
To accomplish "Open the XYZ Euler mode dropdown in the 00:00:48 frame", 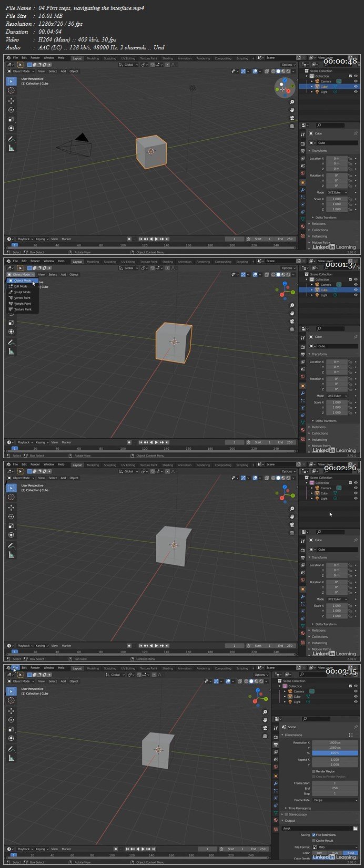I will tap(337, 192).
